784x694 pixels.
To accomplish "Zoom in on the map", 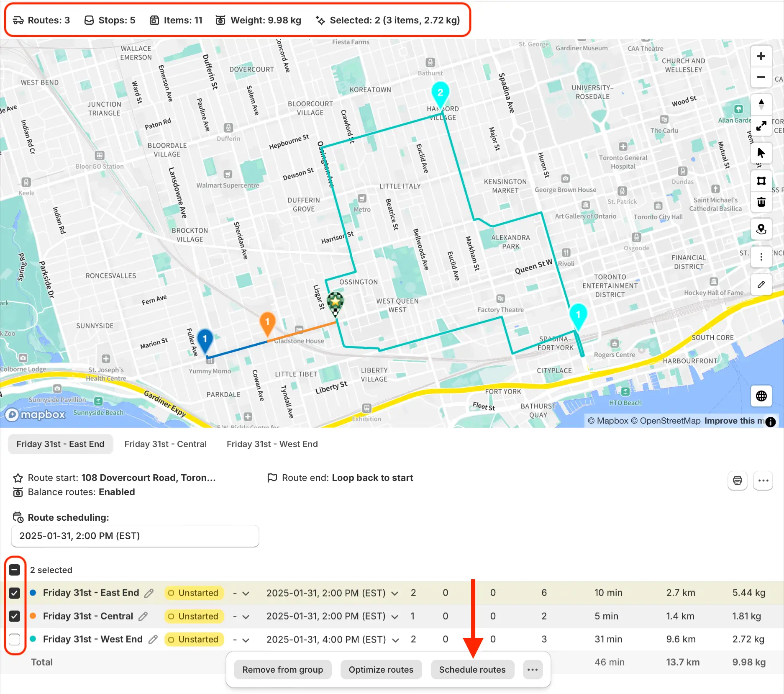I will [x=761, y=57].
